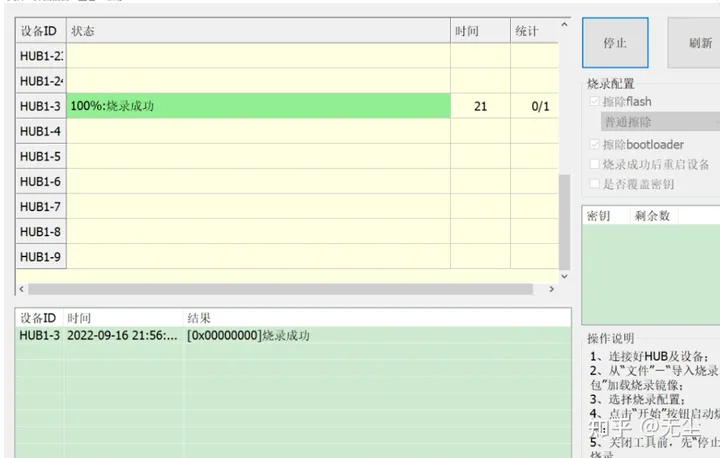Image resolution: width=720 pixels, height=458 pixels.
Task: Toggle the 擦除flash checkbox
Action: [x=596, y=102]
